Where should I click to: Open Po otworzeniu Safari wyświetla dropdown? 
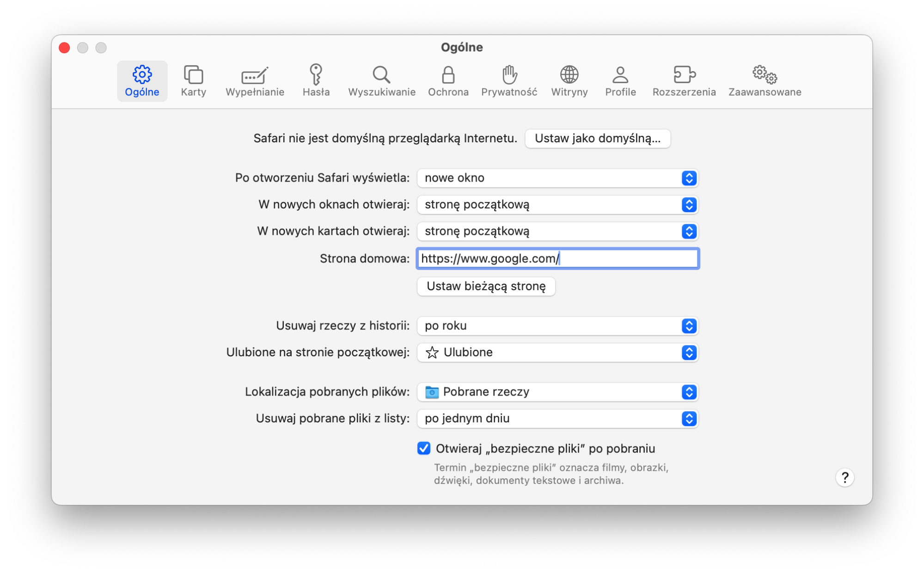557,178
